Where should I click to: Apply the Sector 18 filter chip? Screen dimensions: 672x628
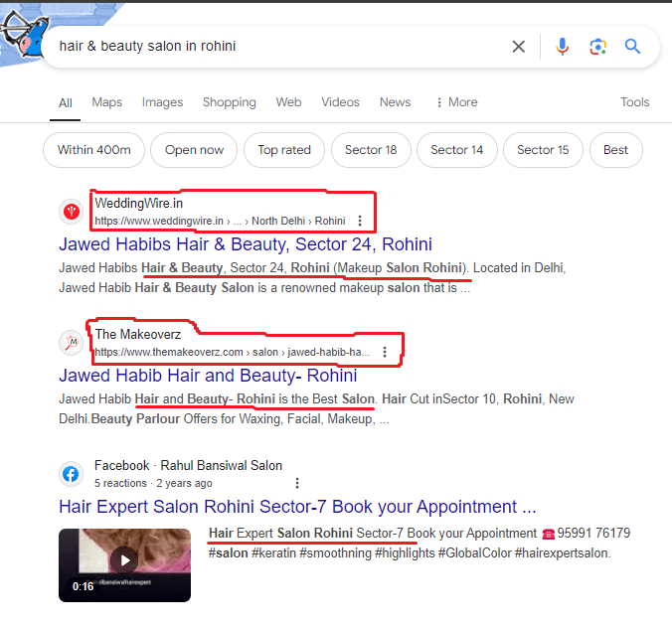click(x=371, y=150)
